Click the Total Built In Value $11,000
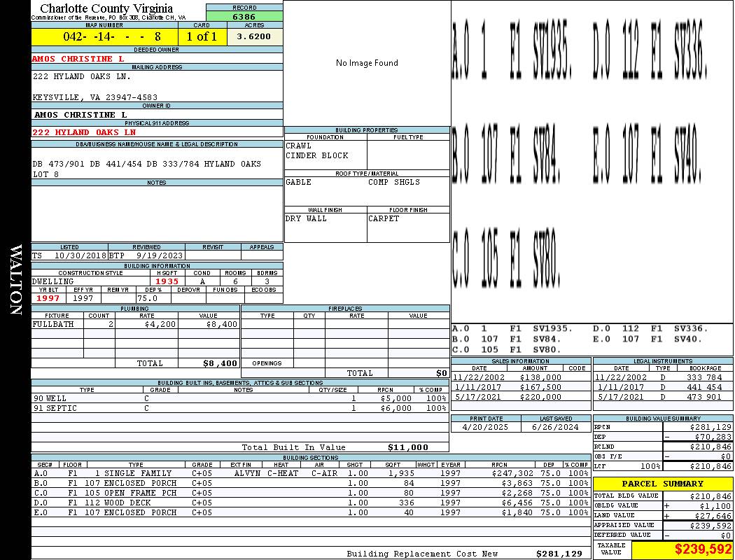This screenshot has width=735, height=560. (x=408, y=447)
